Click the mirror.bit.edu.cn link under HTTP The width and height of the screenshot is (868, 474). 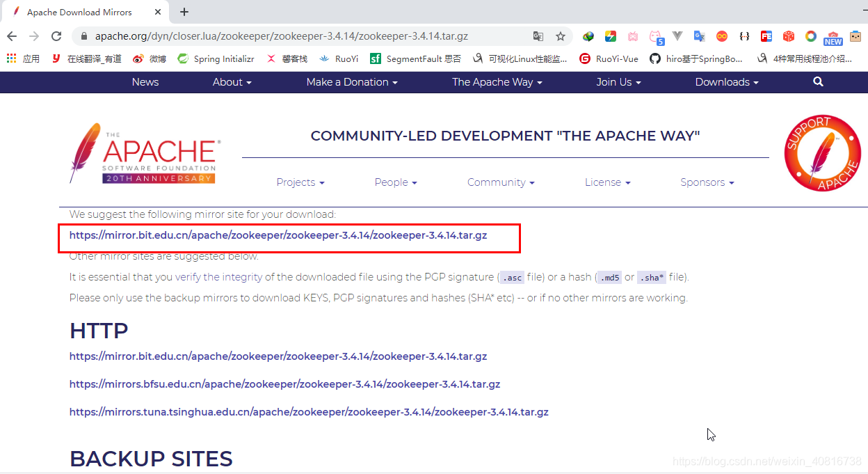(278, 356)
